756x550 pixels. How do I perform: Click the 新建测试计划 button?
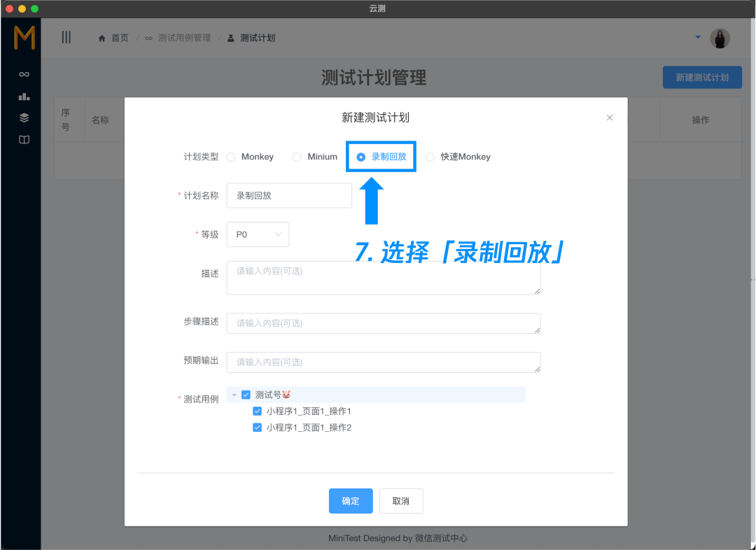(702, 77)
